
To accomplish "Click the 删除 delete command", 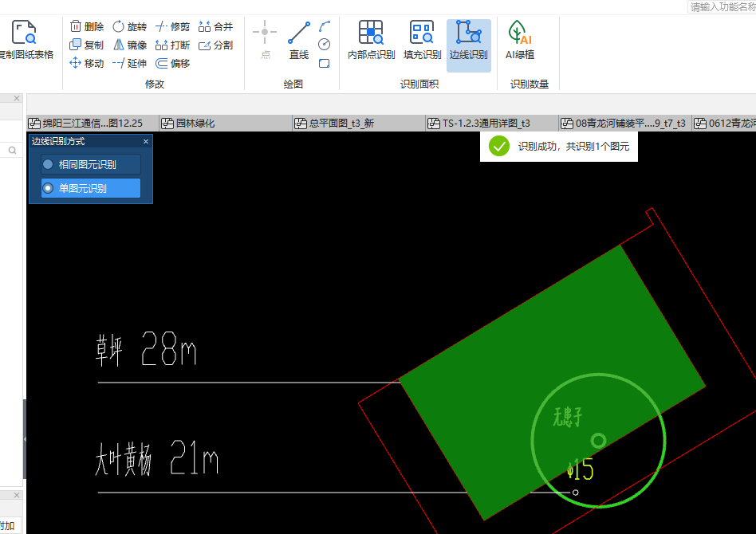I will coord(93,26).
